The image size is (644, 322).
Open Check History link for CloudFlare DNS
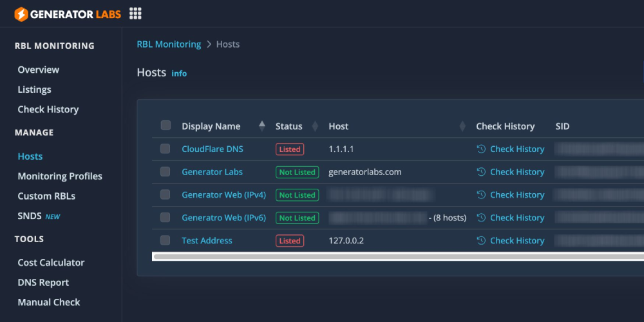point(517,149)
